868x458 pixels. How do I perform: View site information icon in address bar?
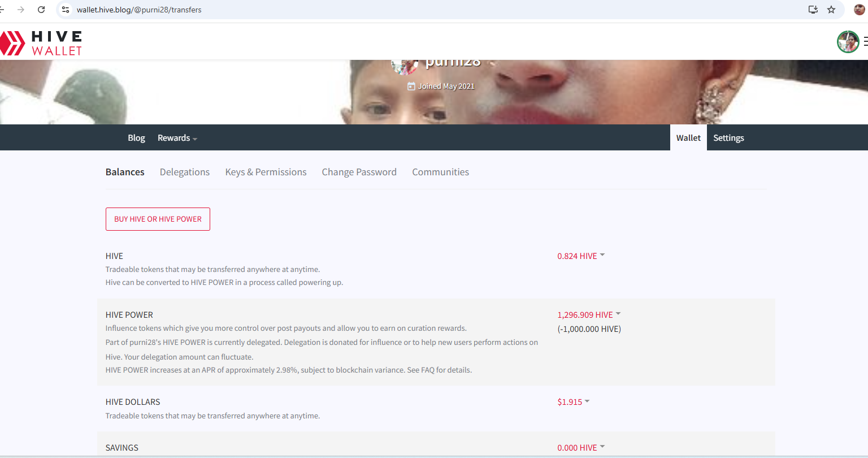[66, 10]
